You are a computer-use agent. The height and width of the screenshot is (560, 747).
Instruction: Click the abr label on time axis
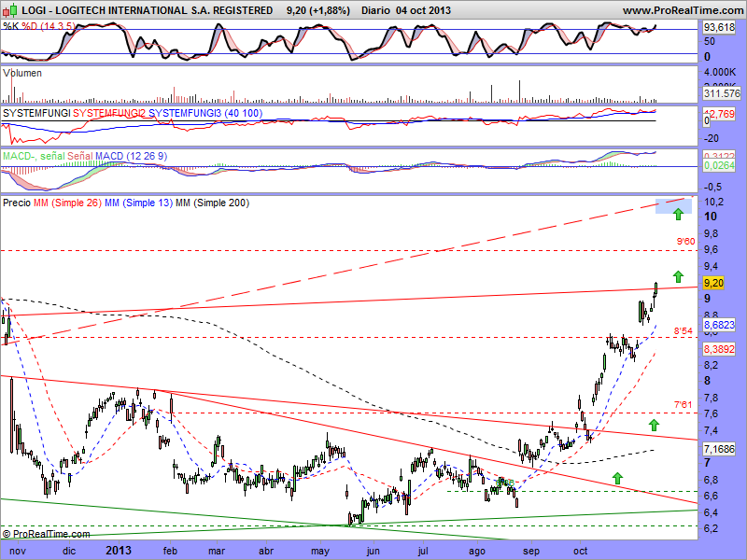pos(266,551)
